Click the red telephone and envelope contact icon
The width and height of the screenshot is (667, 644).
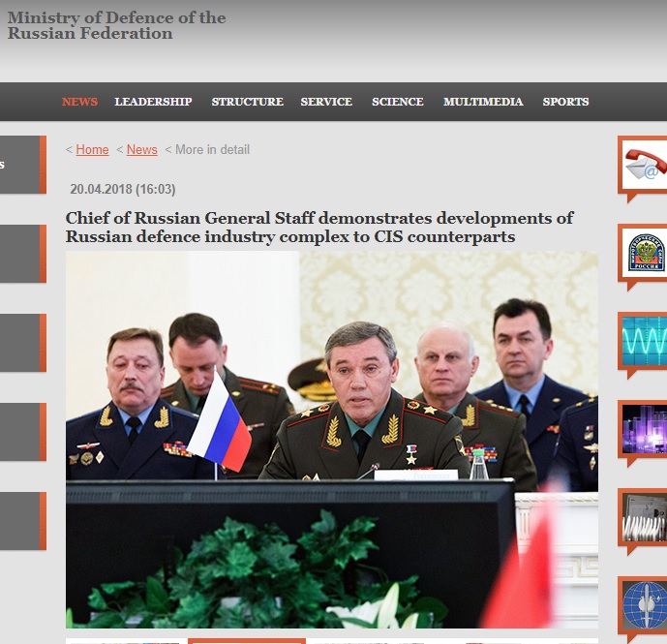[x=645, y=166]
